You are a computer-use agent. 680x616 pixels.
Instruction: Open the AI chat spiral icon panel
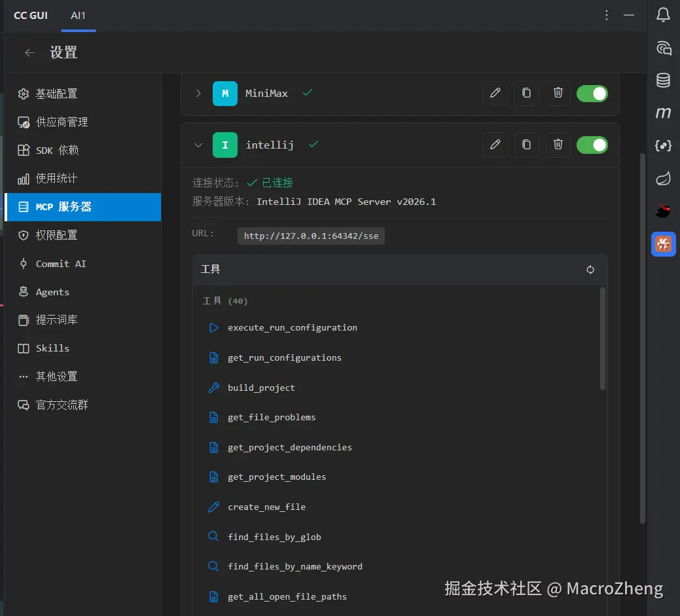(663, 48)
